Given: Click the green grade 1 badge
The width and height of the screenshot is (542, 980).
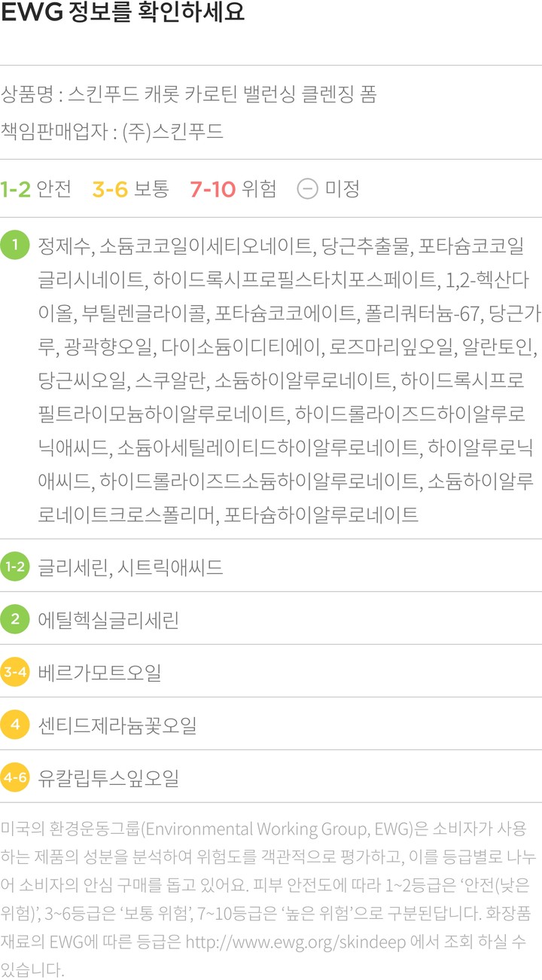Looking at the screenshot, I should click(x=14, y=245).
